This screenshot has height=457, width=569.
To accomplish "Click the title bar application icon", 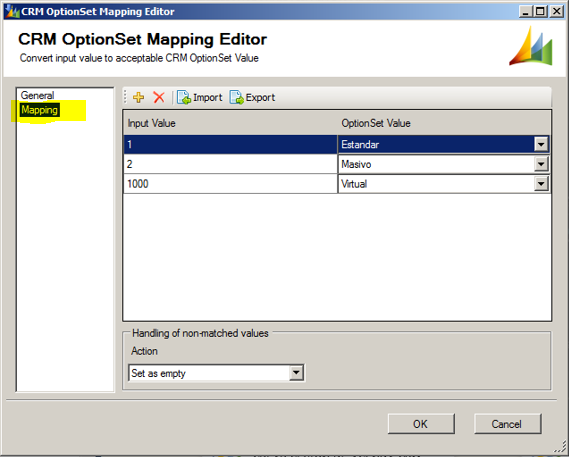I will [x=11, y=12].
